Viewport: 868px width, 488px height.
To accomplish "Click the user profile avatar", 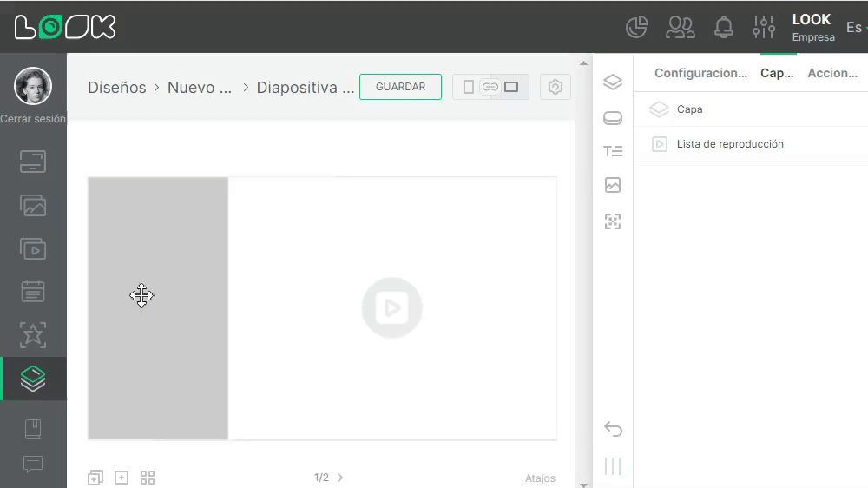I will [x=33, y=86].
